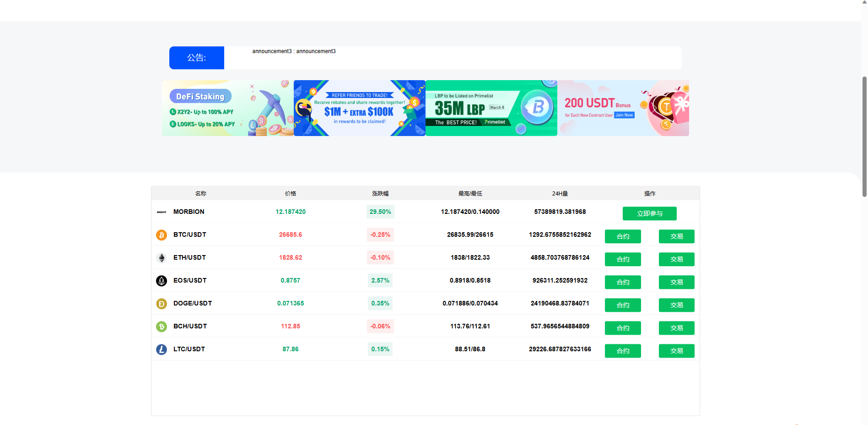
Task: Click the 2.57% change badge
Action: (x=380, y=280)
